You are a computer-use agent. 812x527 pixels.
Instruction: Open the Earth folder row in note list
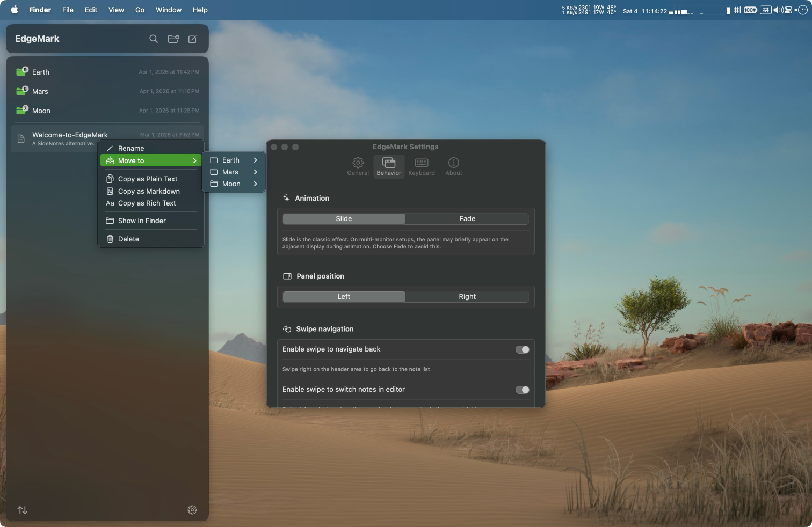point(107,72)
